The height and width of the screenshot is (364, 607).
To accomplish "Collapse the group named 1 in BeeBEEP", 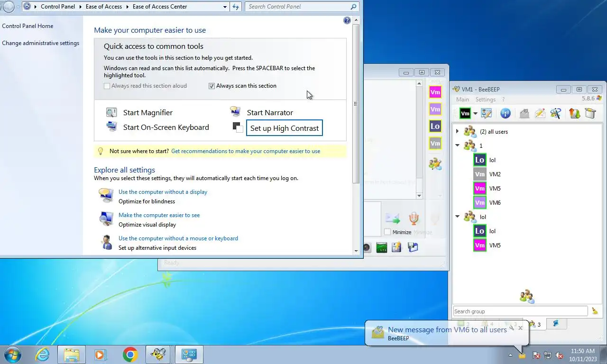I will coord(457,146).
